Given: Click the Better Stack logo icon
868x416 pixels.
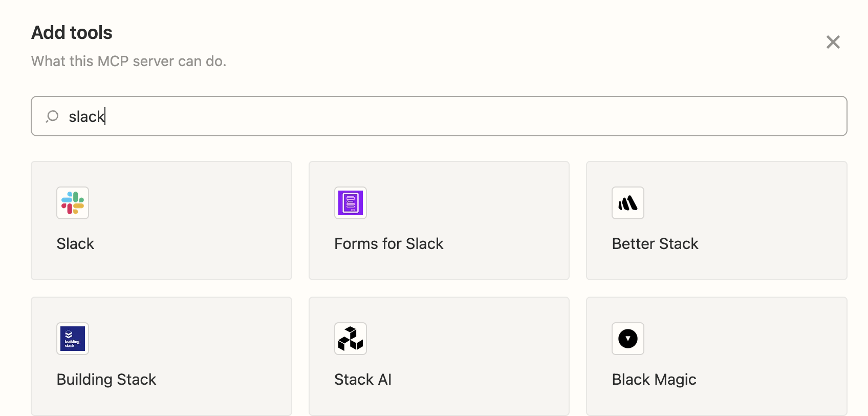Looking at the screenshot, I should pyautogui.click(x=628, y=203).
